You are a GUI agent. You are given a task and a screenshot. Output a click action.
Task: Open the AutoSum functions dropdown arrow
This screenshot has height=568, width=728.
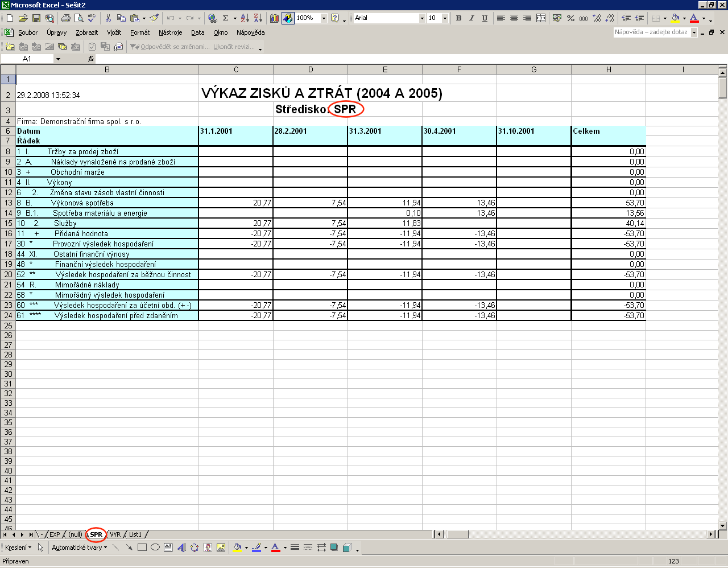tap(234, 18)
